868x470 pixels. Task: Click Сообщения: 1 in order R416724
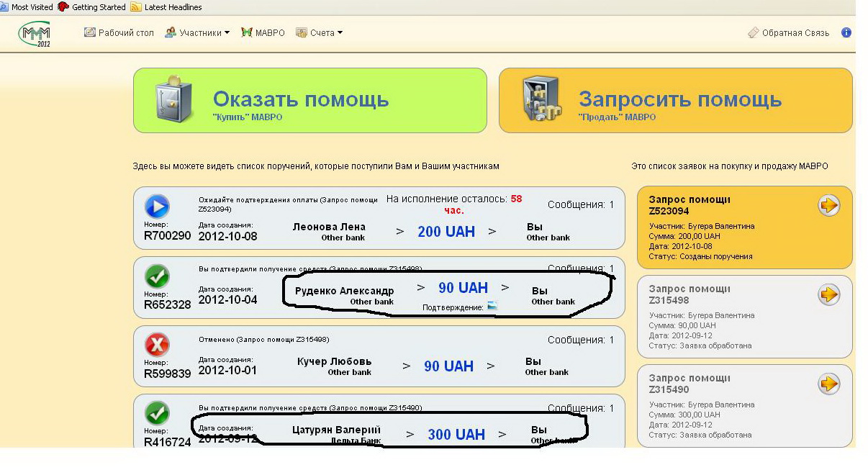(x=581, y=408)
